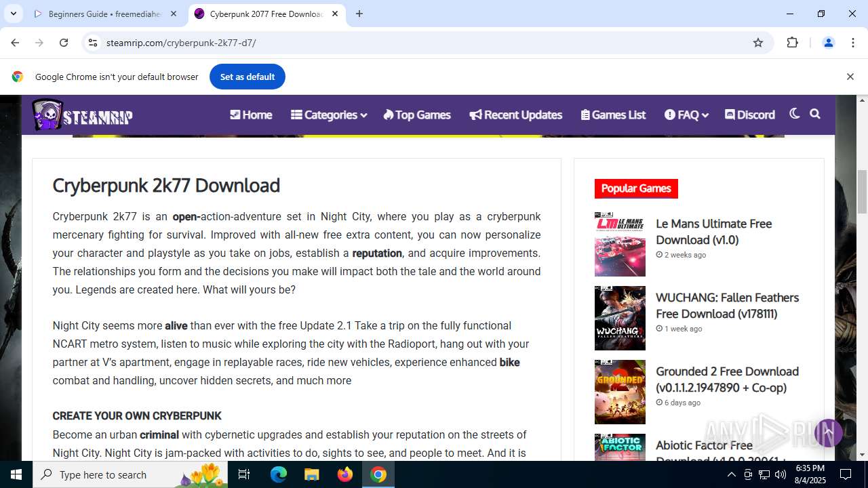Click Chrome icon in taskbar
This screenshot has width=868, height=488.
[x=378, y=474]
